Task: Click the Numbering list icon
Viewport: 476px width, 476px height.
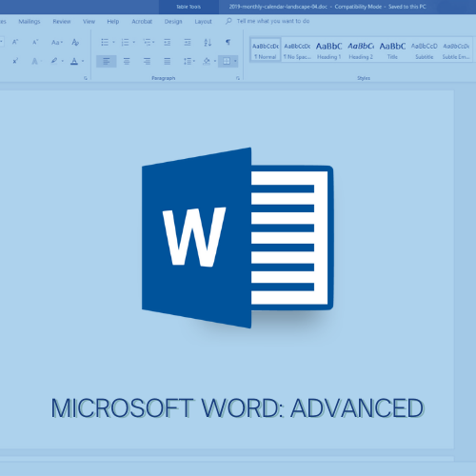Action: [x=125, y=42]
